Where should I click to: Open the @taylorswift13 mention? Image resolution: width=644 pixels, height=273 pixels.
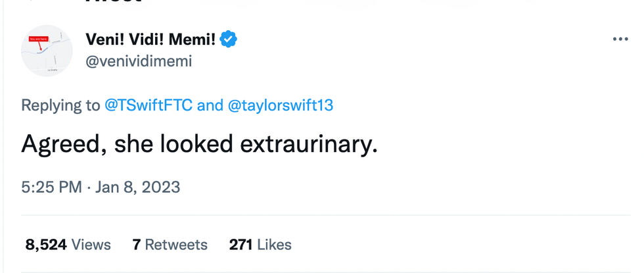click(280, 105)
